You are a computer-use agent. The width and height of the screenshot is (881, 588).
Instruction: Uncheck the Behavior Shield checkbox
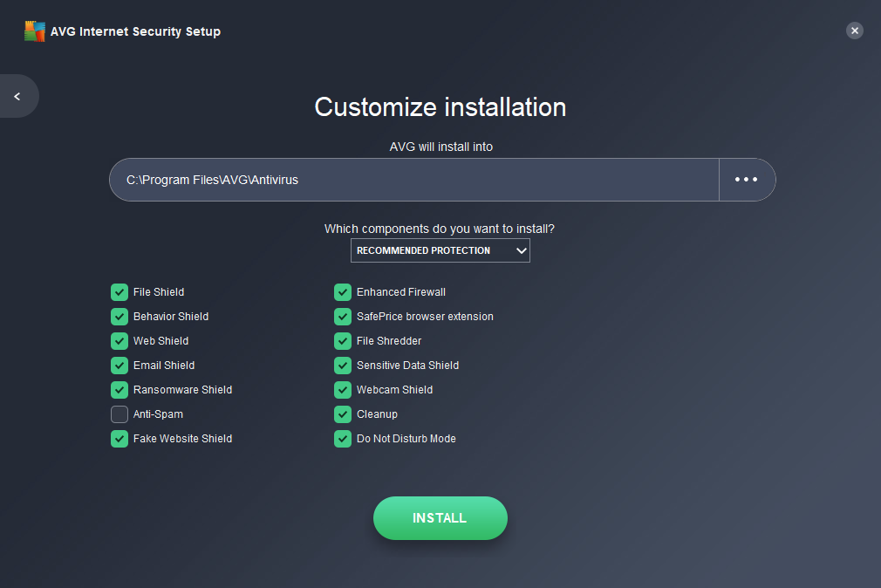point(120,317)
